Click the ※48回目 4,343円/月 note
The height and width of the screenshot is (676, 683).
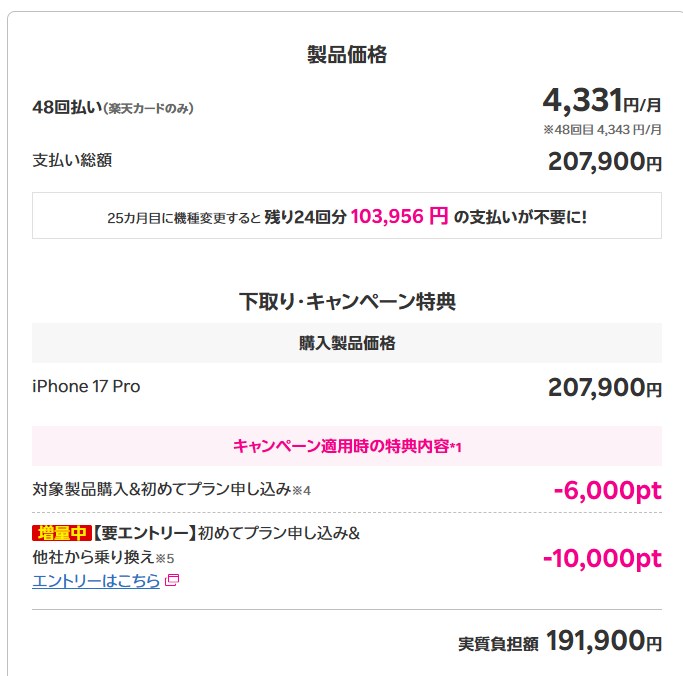tap(602, 130)
